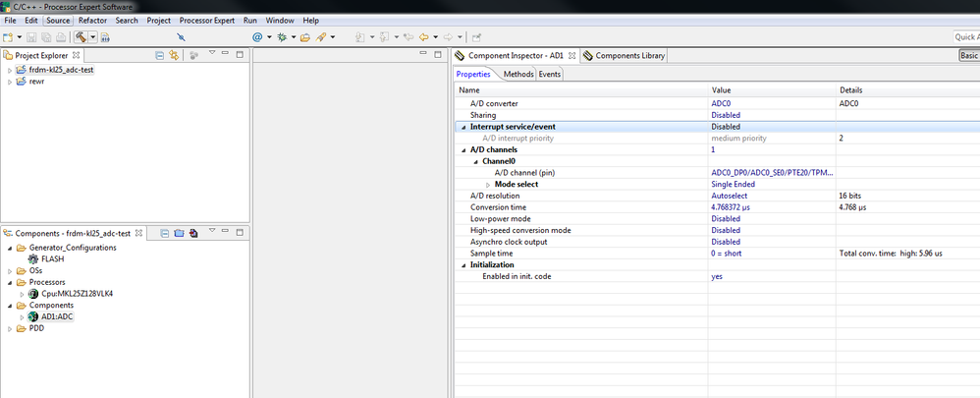Image resolution: width=980 pixels, height=398 pixels.
Task: Open the Components Library tab
Action: tap(624, 56)
